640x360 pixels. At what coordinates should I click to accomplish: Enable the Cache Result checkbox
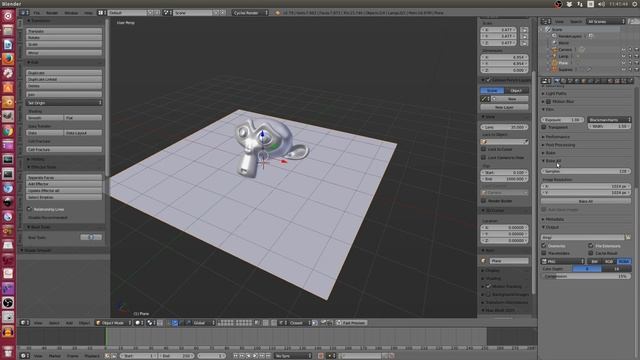[591, 253]
